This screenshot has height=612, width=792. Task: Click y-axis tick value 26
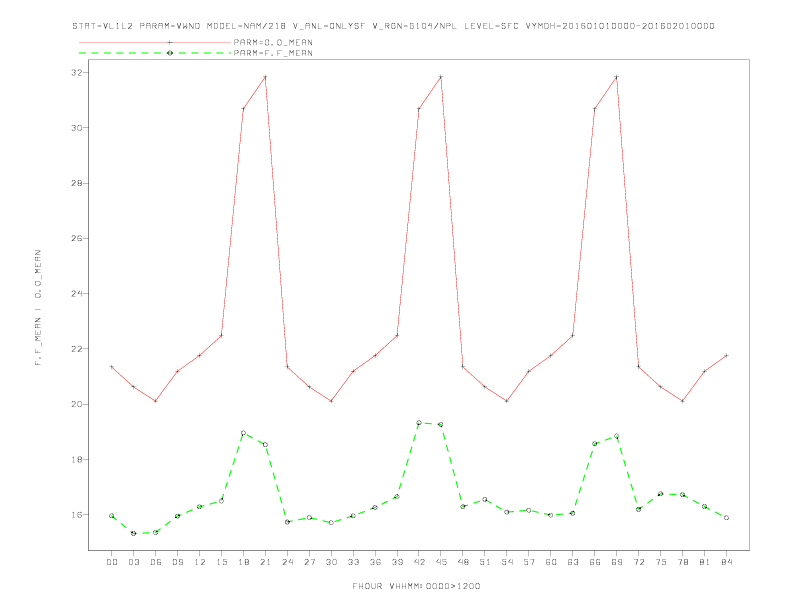click(77, 238)
